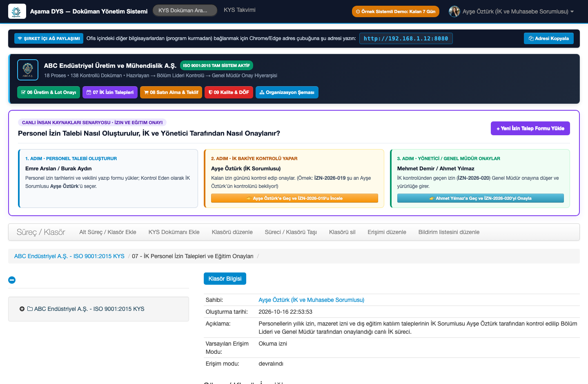This screenshot has width=588, height=384.
Task: Expand the ABC Endüstriyel tree node
Action: click(x=22, y=309)
